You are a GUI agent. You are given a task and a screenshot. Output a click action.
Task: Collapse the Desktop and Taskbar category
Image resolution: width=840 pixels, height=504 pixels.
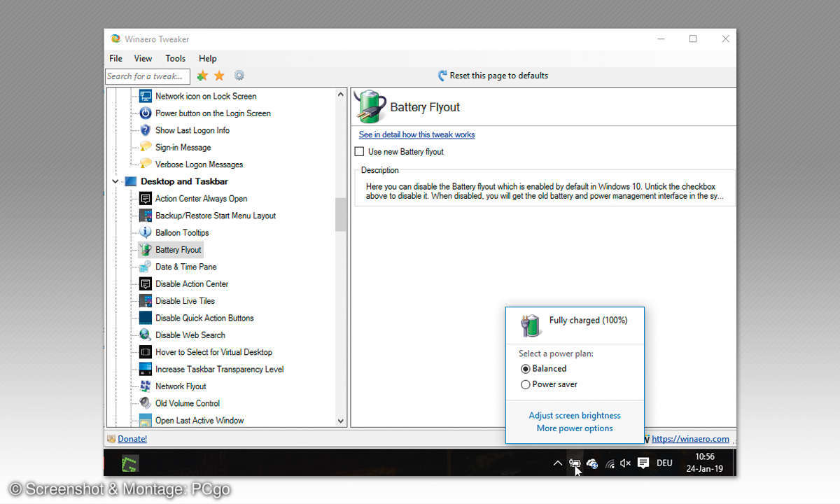coord(115,181)
